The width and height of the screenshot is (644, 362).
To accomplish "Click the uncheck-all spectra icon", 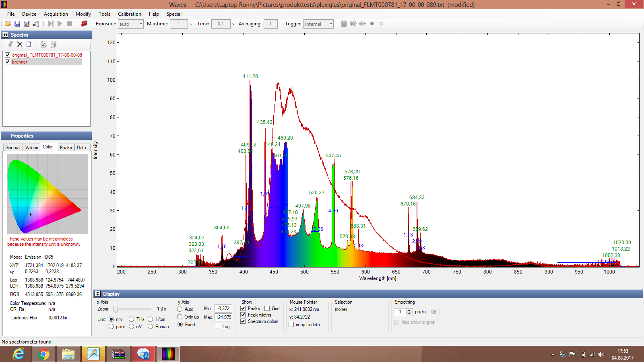I will click(x=53, y=44).
